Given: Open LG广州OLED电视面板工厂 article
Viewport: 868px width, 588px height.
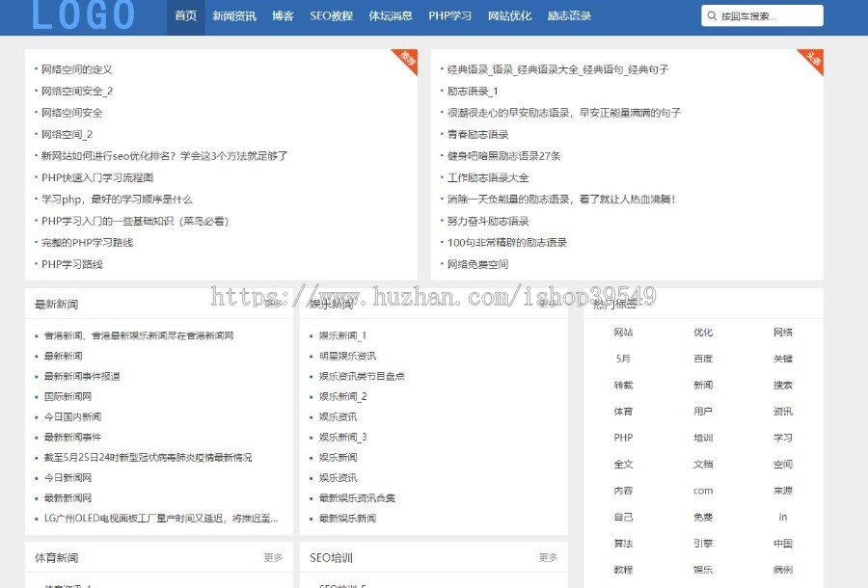Looking at the screenshot, I should pyautogui.click(x=161, y=519).
